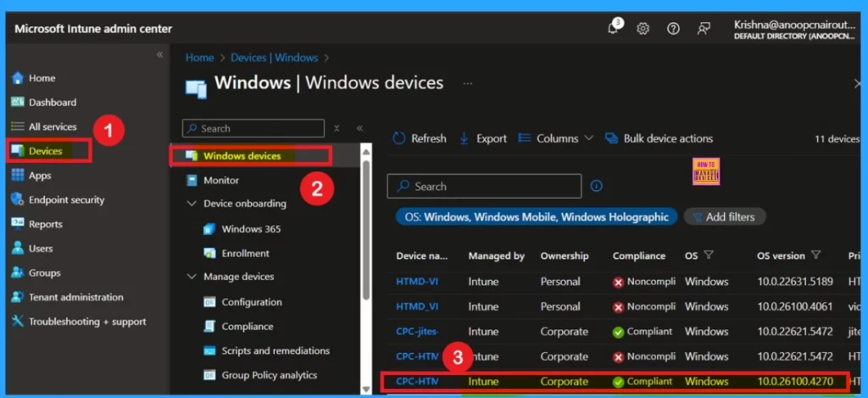Filter the OS column header

tap(708, 255)
